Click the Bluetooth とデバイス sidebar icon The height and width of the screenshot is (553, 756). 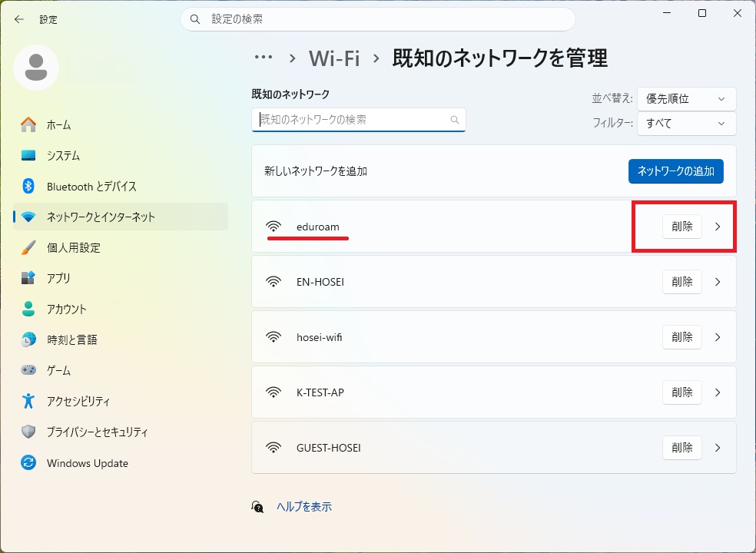pos(28,187)
